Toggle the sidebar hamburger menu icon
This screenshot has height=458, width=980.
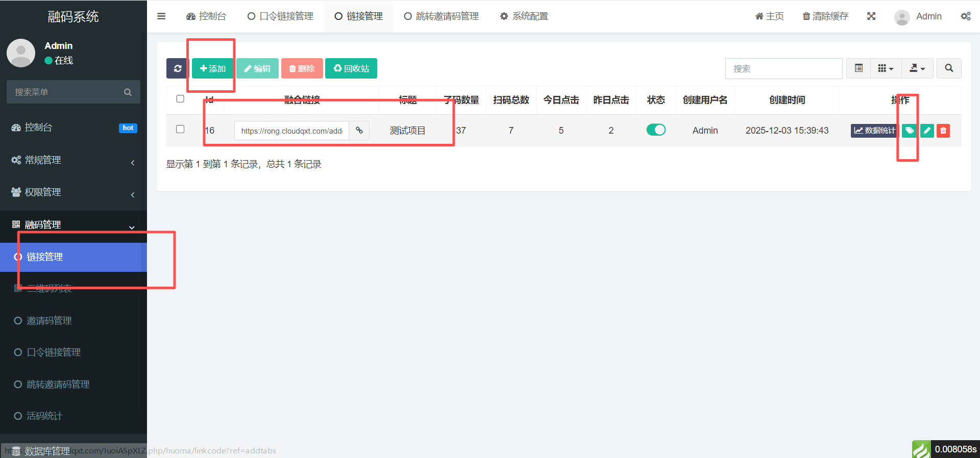click(161, 16)
